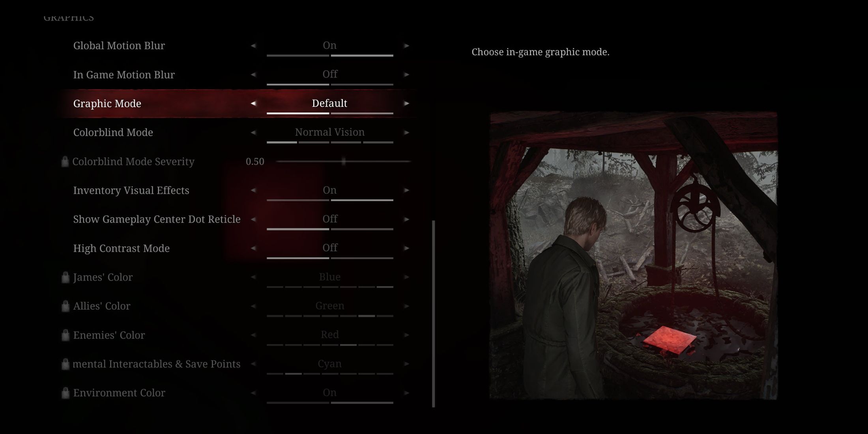This screenshot has width=868, height=434.
Task: Click the Colorblind Mode Severity label
Action: 133,161
